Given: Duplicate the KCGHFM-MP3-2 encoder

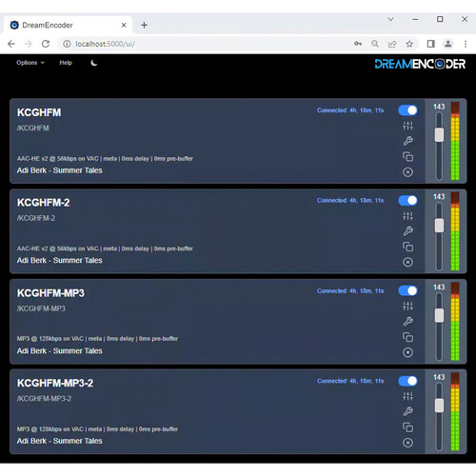Looking at the screenshot, I should (407, 427).
